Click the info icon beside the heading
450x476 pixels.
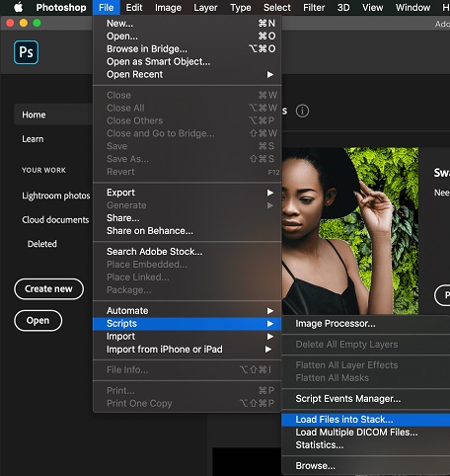(302, 111)
